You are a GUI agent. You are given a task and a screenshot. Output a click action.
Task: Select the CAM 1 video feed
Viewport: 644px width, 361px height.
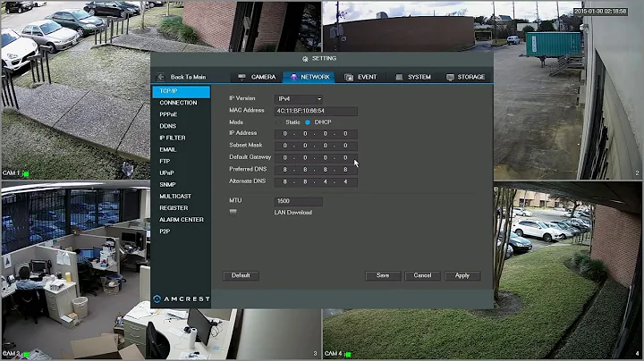point(76,90)
